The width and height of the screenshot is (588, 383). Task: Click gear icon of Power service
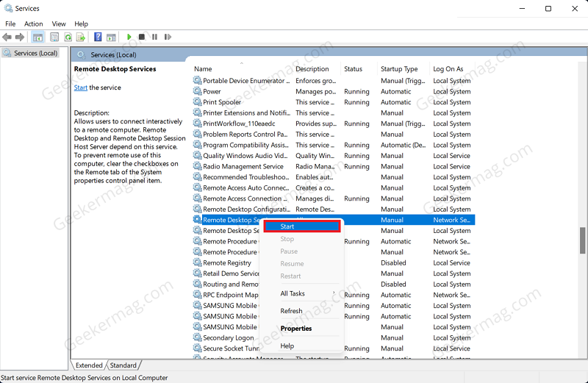(197, 91)
